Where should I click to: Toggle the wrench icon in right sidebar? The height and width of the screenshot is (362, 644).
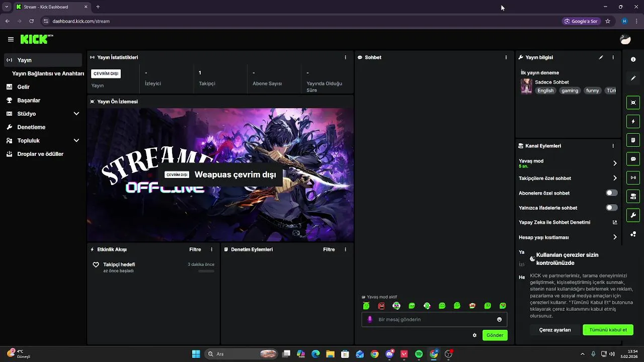[x=633, y=215]
